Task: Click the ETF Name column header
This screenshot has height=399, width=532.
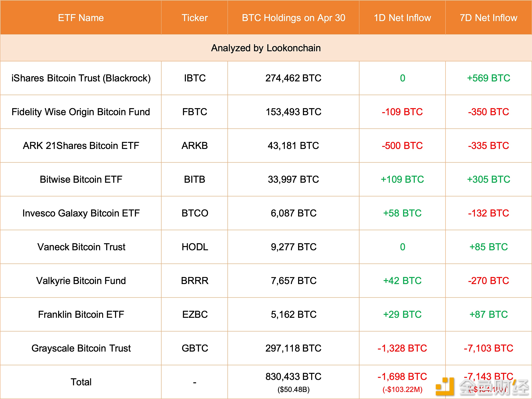Action: click(x=81, y=18)
